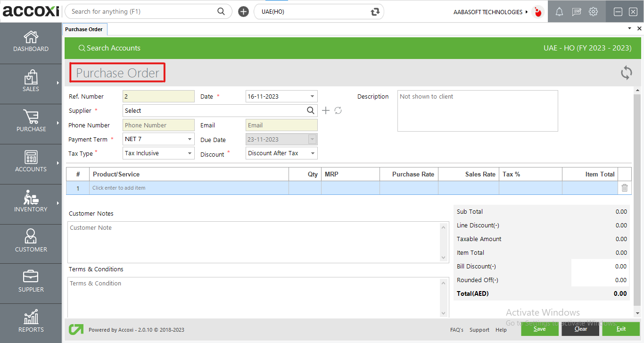Image resolution: width=644 pixels, height=343 pixels.
Task: Open the Customer module
Action: pyautogui.click(x=31, y=243)
